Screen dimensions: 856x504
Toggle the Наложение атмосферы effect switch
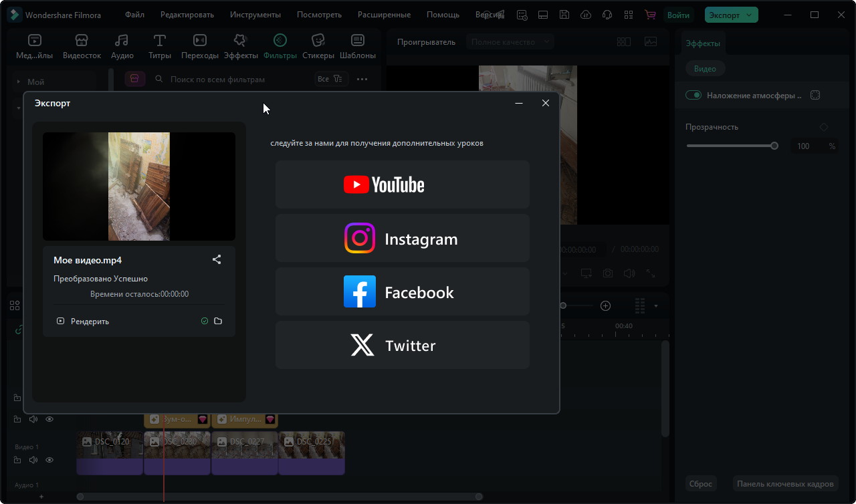pyautogui.click(x=693, y=95)
